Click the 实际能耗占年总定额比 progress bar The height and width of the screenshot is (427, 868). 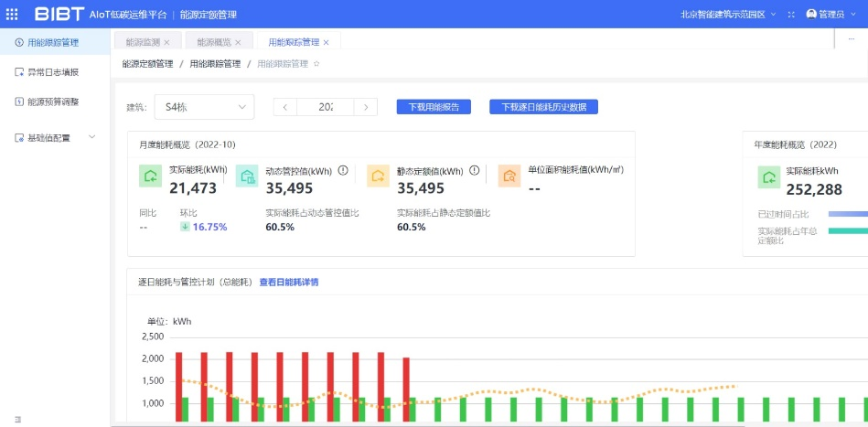click(x=848, y=230)
